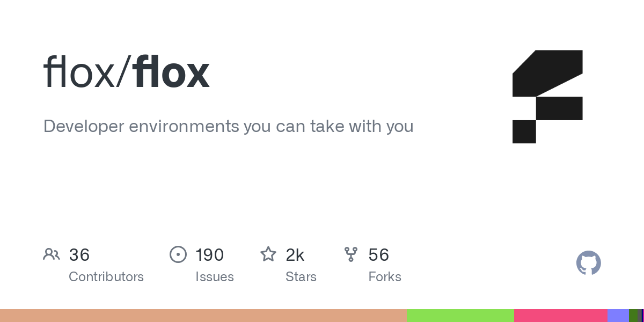Click the GitHub Octocat logo
The height and width of the screenshot is (322, 644).
pyautogui.click(x=588, y=263)
